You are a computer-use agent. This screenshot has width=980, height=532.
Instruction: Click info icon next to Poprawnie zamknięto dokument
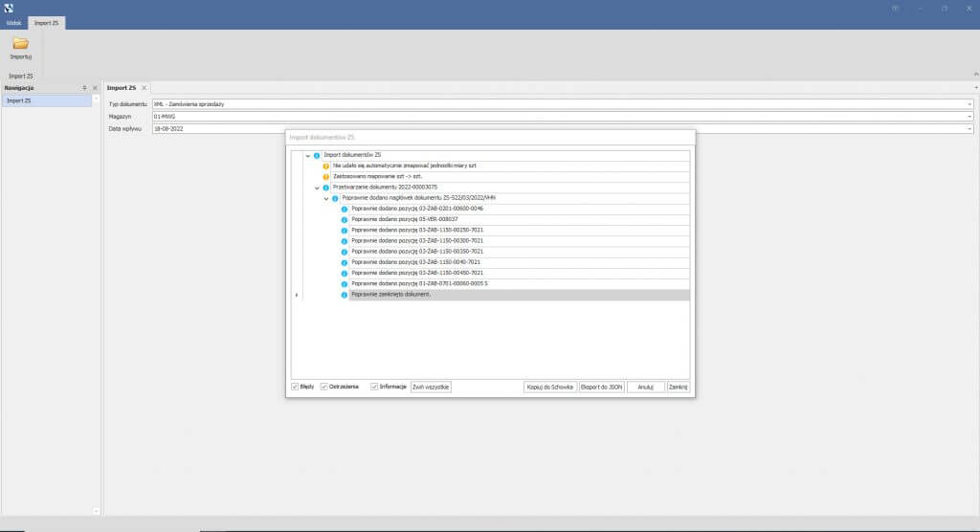point(345,295)
